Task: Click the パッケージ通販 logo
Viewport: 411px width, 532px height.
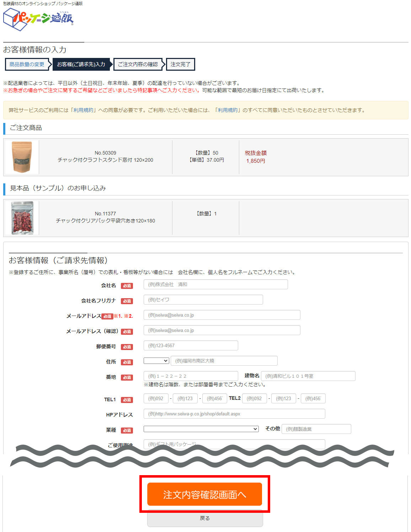Action: coord(38,20)
